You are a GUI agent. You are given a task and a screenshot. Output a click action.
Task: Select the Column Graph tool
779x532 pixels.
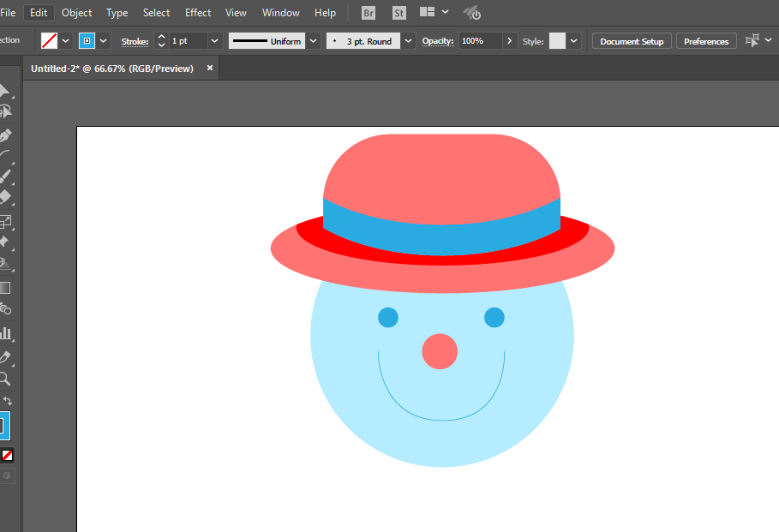5,332
